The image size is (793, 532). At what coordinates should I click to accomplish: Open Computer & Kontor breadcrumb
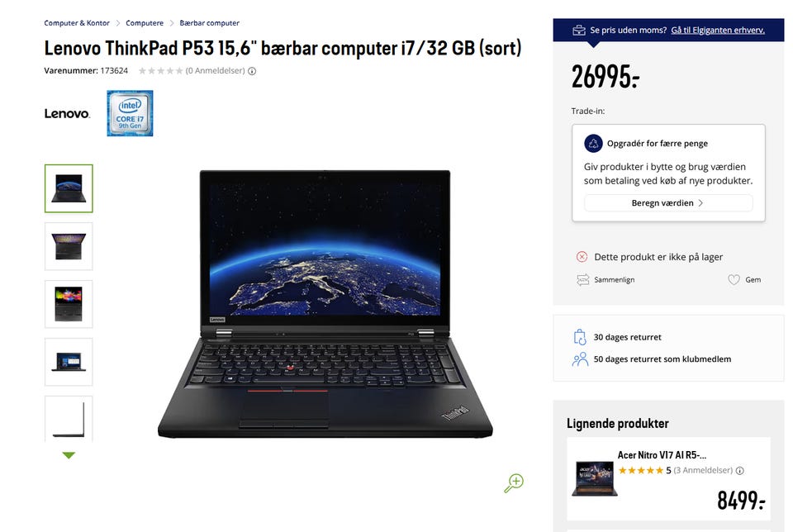77,23
